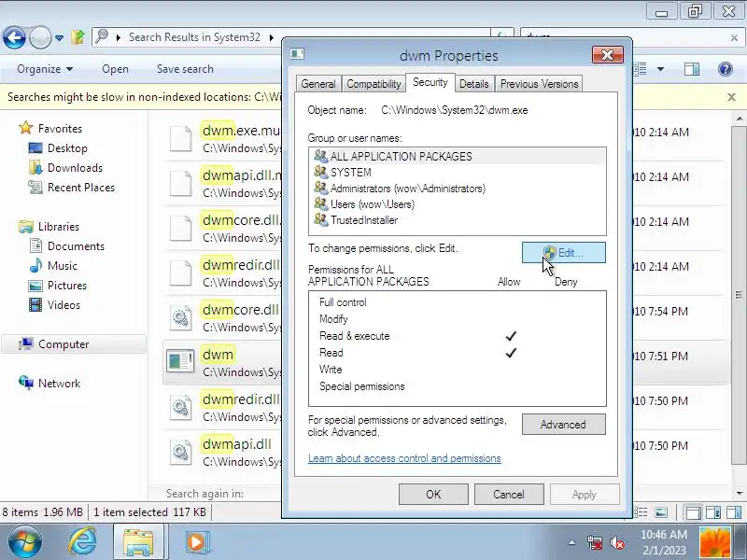
Task: Click the change view icon in toolbar
Action: 641,69
